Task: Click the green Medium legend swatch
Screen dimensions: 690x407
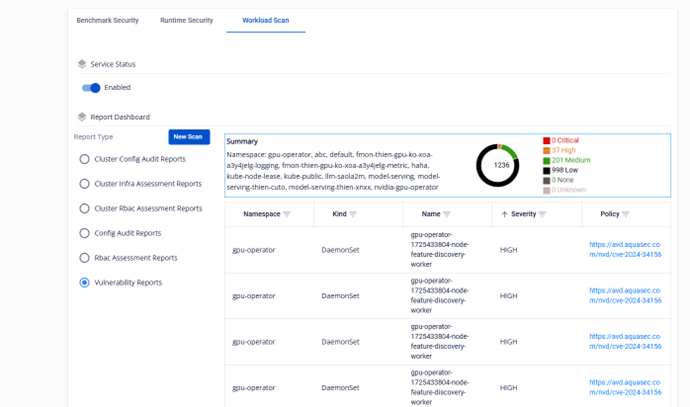Action: click(546, 160)
